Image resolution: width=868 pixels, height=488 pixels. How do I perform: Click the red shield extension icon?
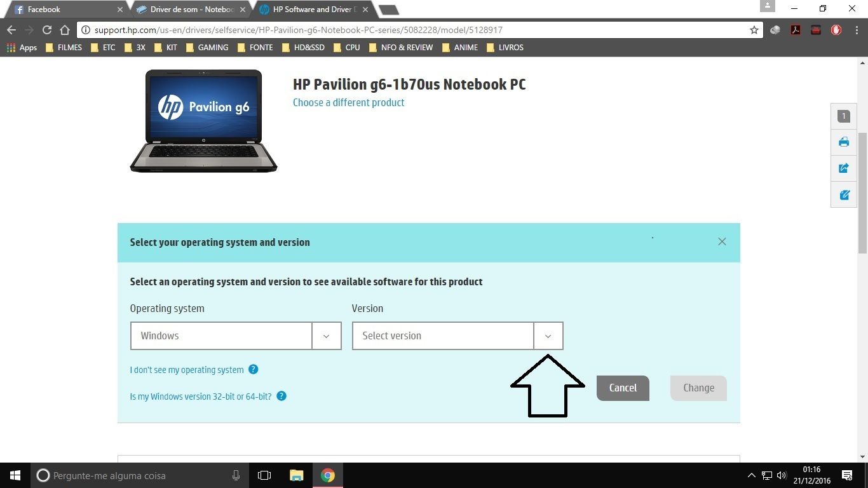[x=836, y=30]
